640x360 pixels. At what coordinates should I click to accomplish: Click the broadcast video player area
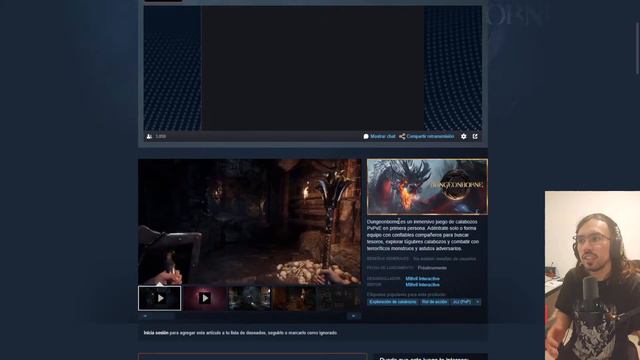pos(313,68)
